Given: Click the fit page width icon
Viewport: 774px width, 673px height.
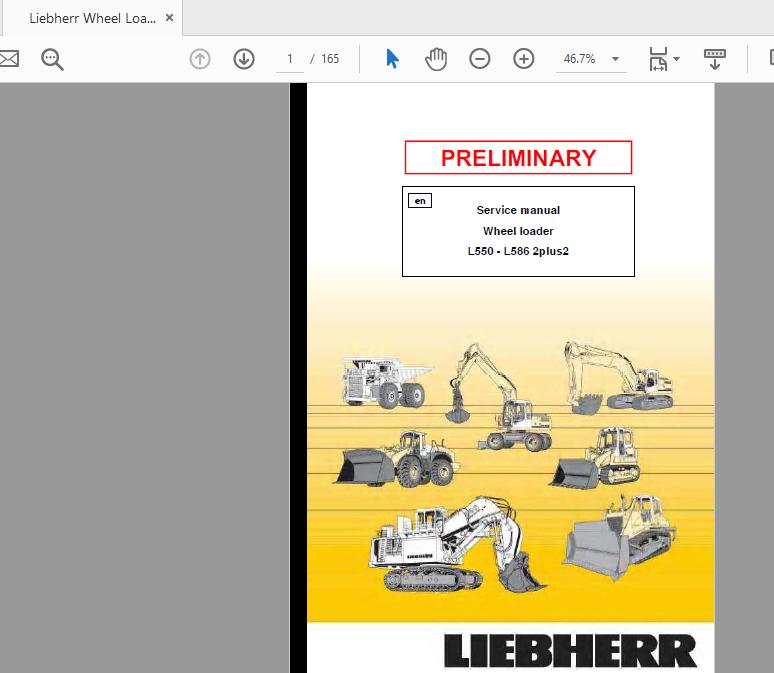Looking at the screenshot, I should (x=658, y=59).
